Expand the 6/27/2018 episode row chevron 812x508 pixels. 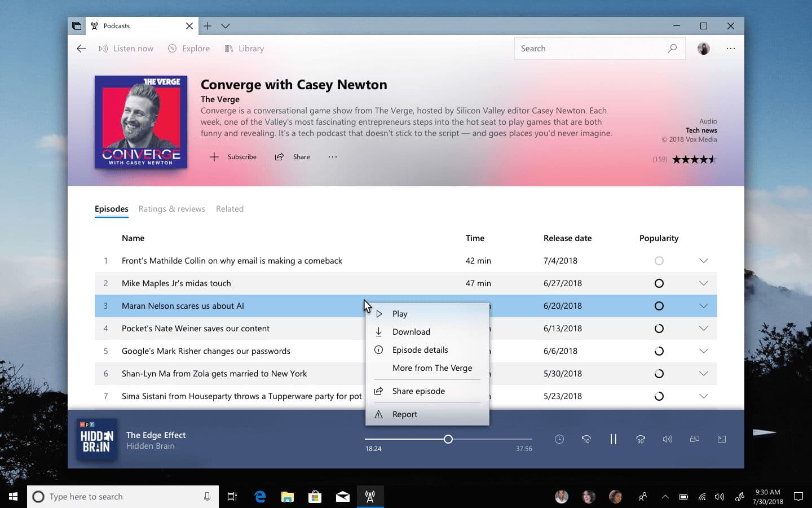[704, 283]
